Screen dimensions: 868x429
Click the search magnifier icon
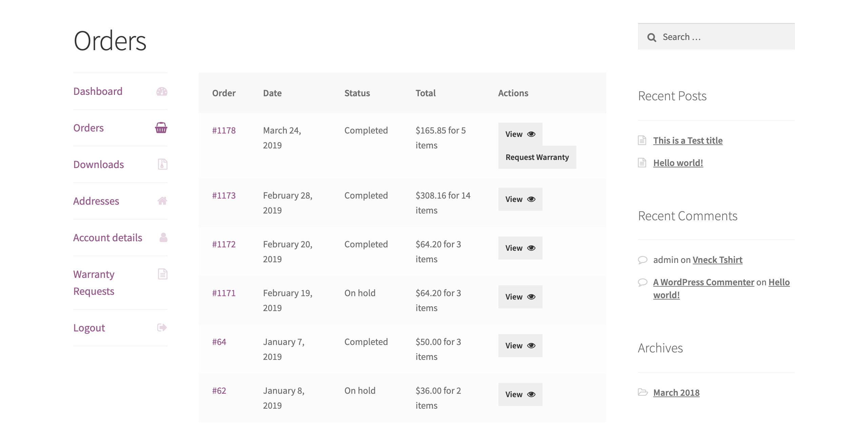[651, 37]
